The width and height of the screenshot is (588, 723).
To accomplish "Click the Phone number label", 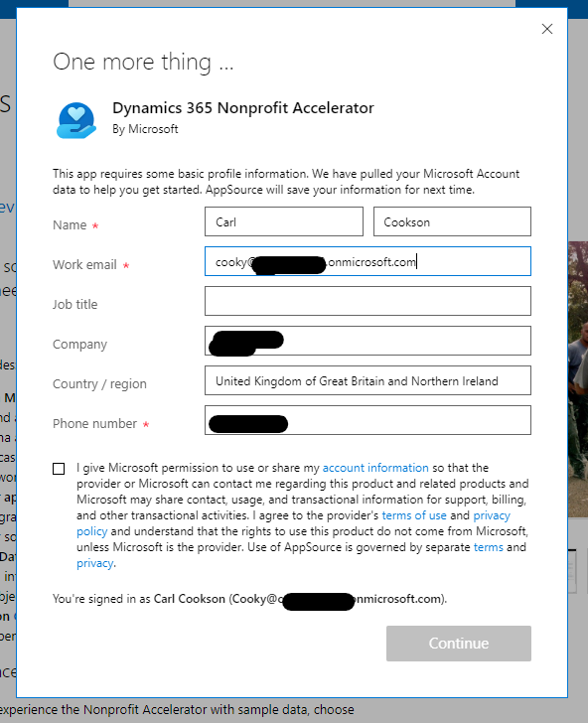I will click(94, 423).
